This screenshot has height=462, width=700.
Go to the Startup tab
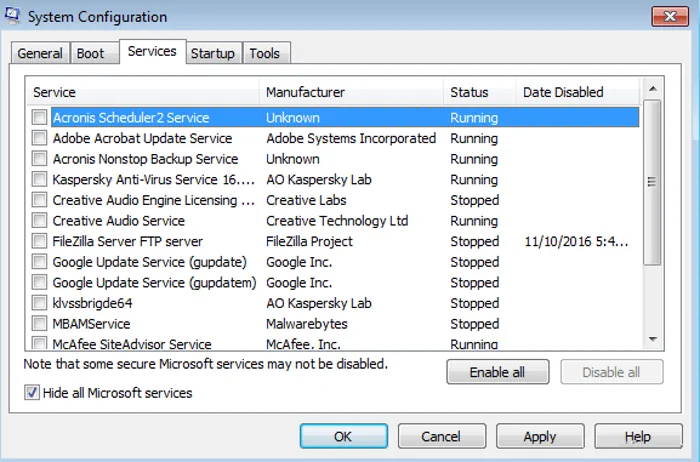coord(213,54)
